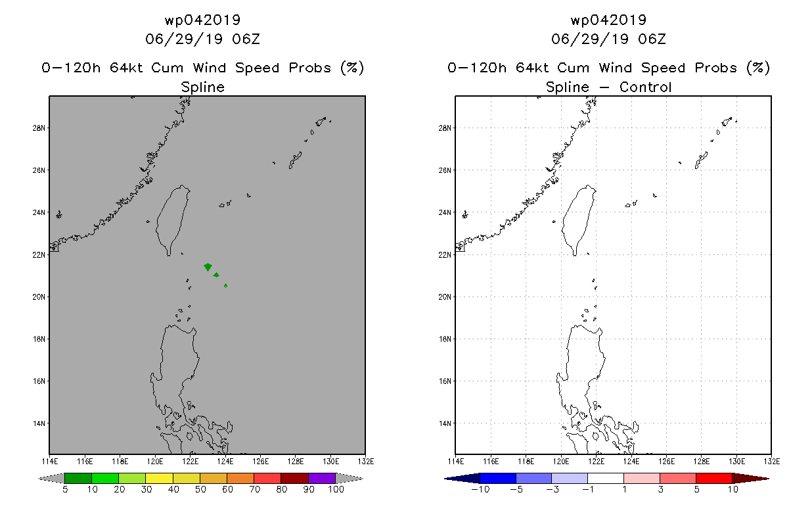Click the purple 90-100 legend swatch

(x=322, y=478)
